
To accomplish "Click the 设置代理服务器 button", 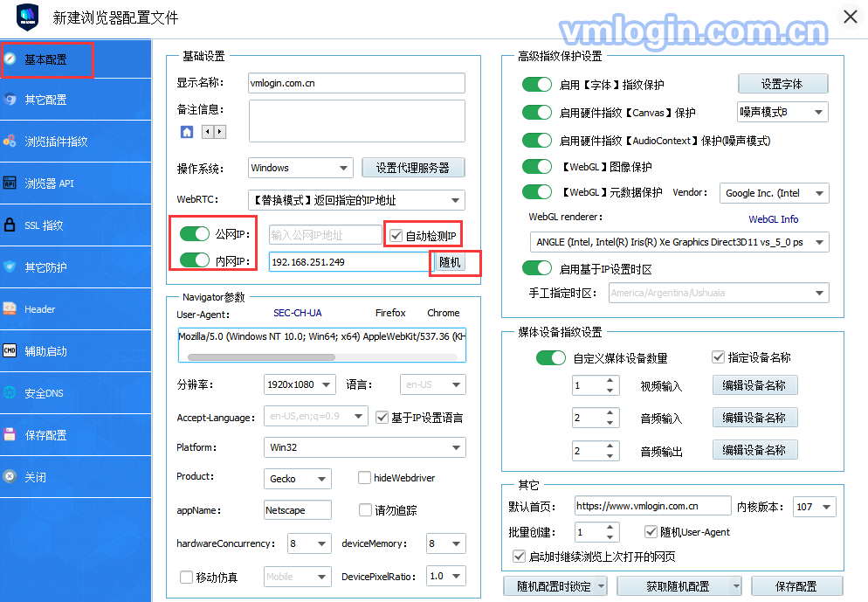I will [x=413, y=168].
